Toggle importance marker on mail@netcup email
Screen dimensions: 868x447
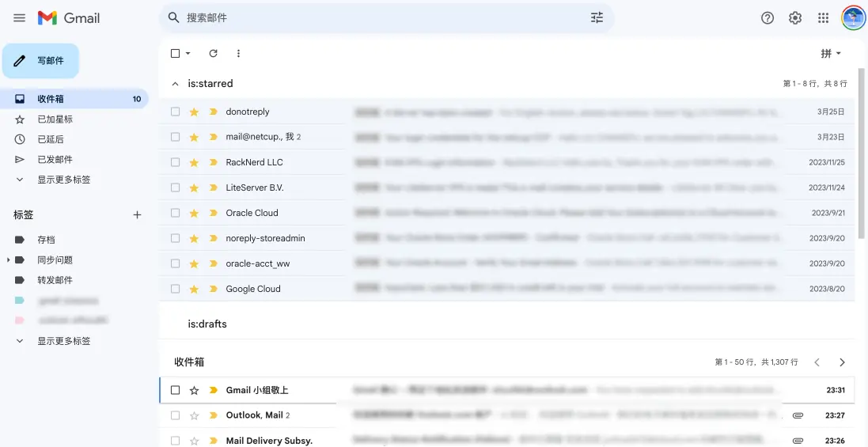pyautogui.click(x=213, y=137)
